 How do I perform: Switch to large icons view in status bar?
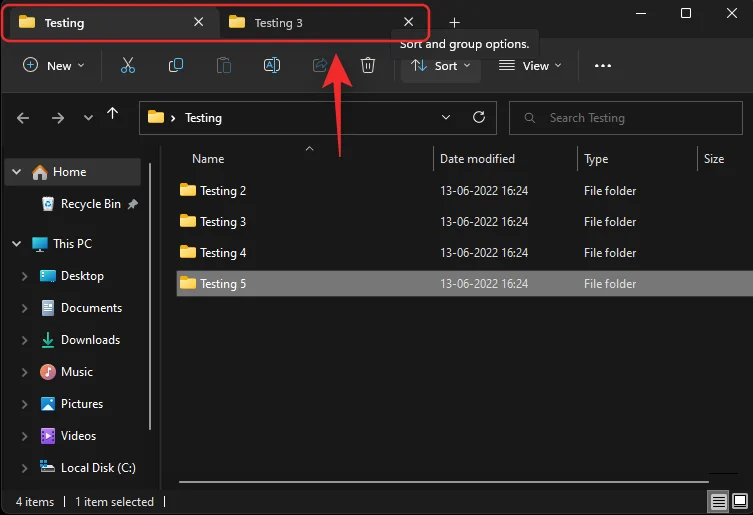(740, 501)
